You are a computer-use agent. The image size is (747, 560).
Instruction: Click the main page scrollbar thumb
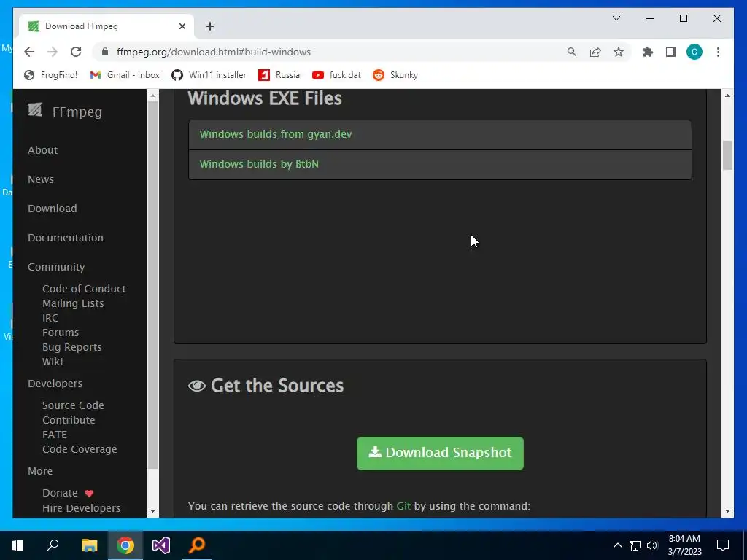point(727,155)
